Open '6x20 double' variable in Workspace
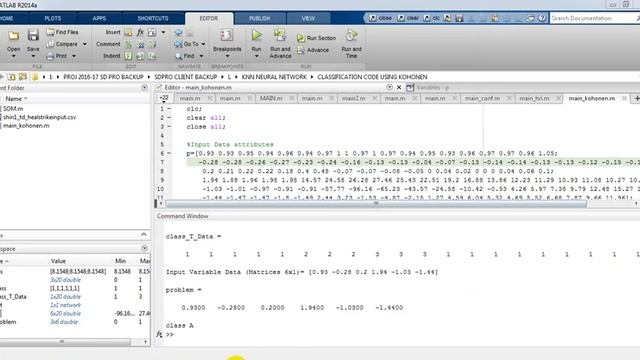 65,313
